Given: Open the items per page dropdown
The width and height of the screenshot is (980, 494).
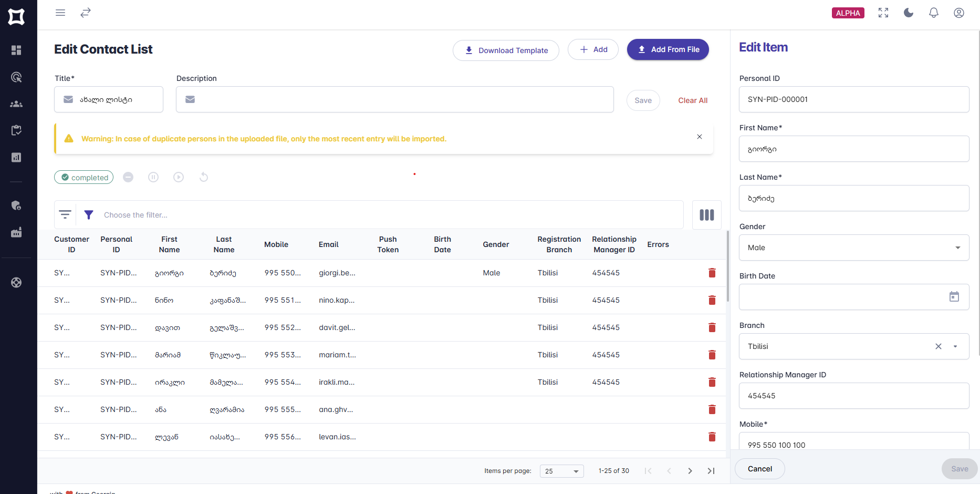Looking at the screenshot, I should [x=562, y=471].
